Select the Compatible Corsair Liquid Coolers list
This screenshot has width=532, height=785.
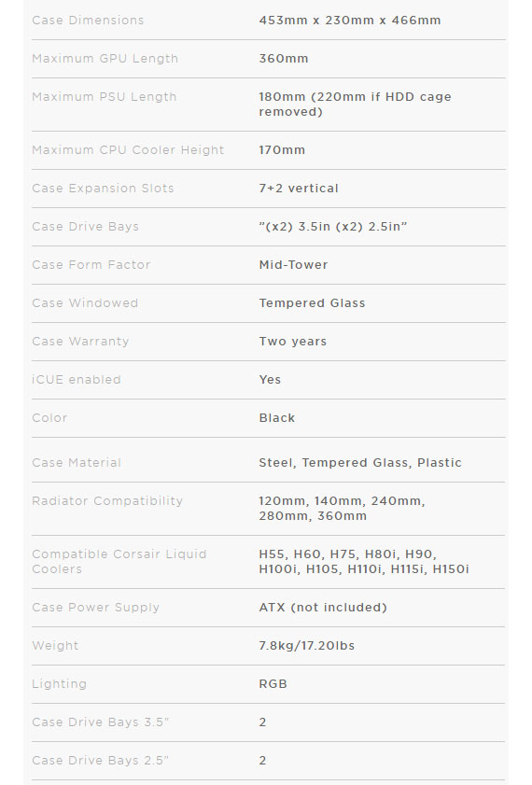click(364, 562)
